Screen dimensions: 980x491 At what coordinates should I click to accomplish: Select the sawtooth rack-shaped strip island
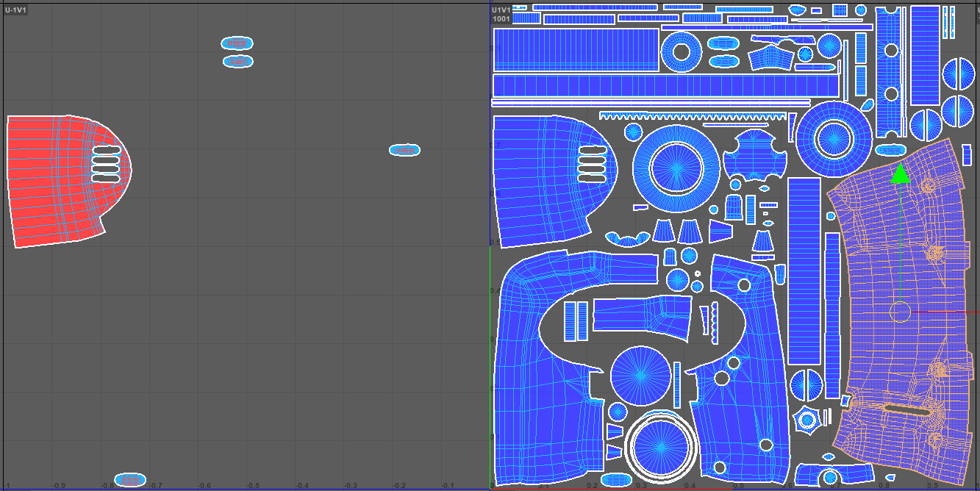coord(691,115)
